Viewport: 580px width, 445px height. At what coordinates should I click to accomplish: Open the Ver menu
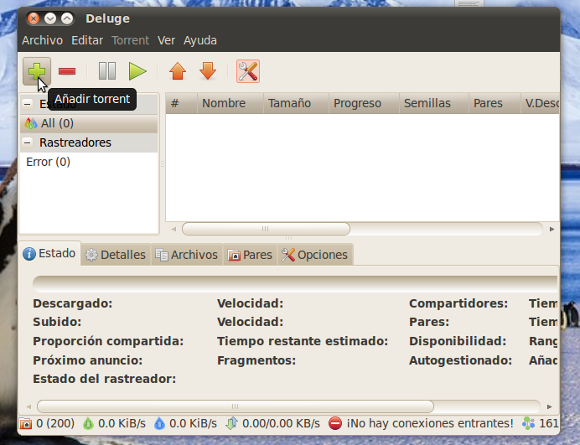pyautogui.click(x=166, y=40)
